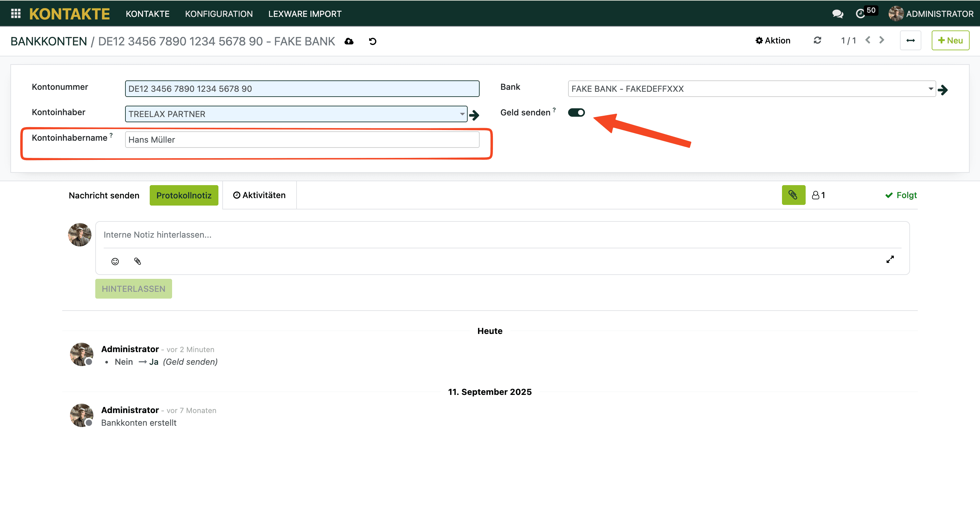Switch to Nachricht senden tab
This screenshot has width=980, height=522.
click(x=104, y=195)
